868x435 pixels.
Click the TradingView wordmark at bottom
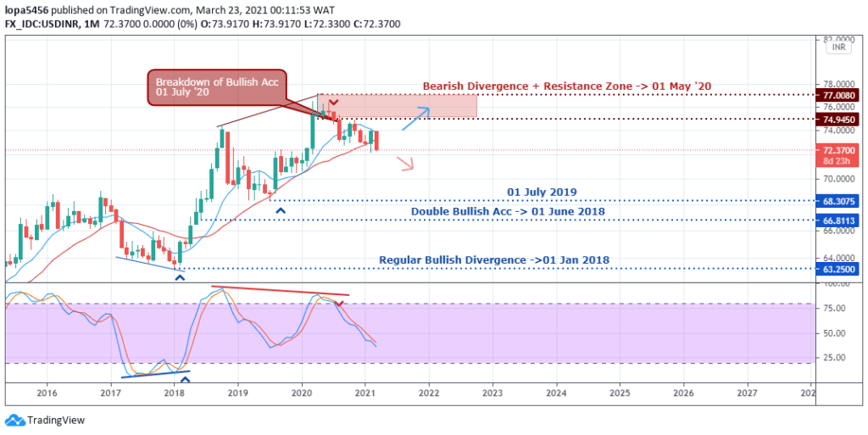coord(56,420)
